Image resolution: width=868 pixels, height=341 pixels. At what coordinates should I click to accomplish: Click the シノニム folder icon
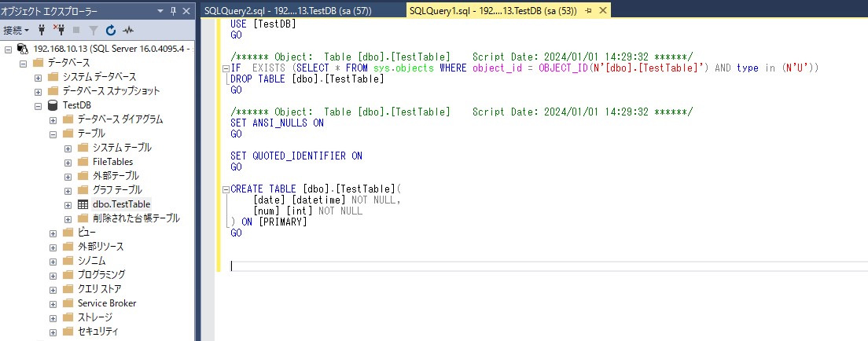[x=68, y=261]
